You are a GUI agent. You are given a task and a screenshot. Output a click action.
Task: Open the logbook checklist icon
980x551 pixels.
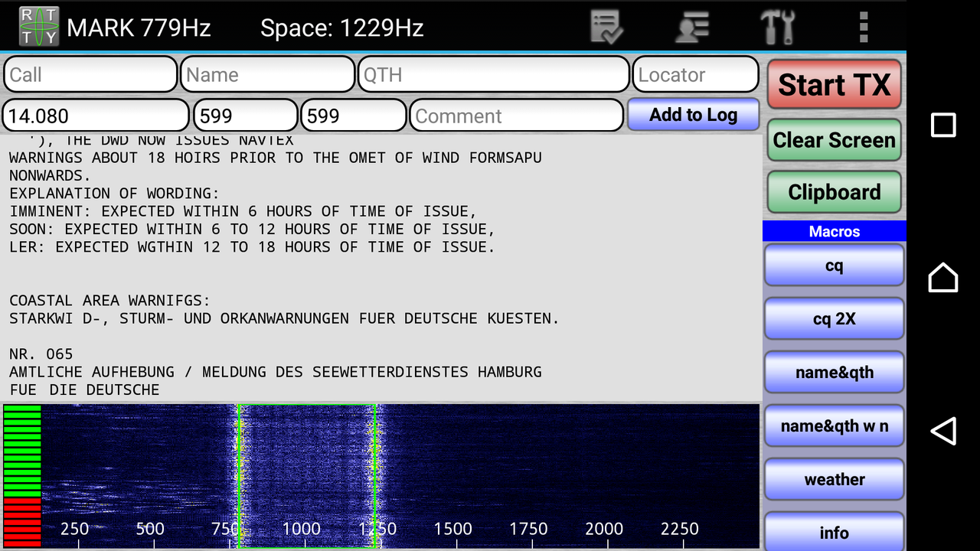[607, 27]
